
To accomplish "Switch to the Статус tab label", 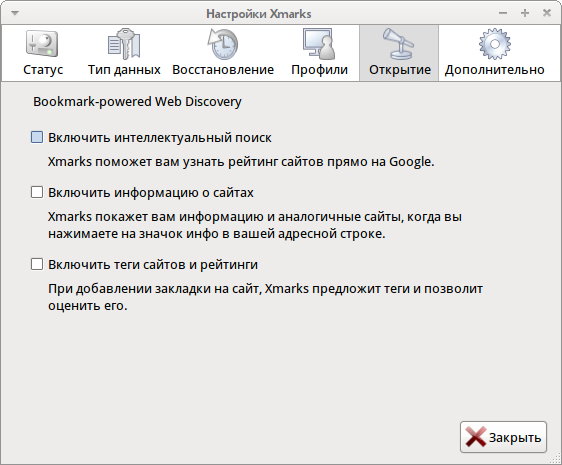I will pyautogui.click(x=43, y=70).
